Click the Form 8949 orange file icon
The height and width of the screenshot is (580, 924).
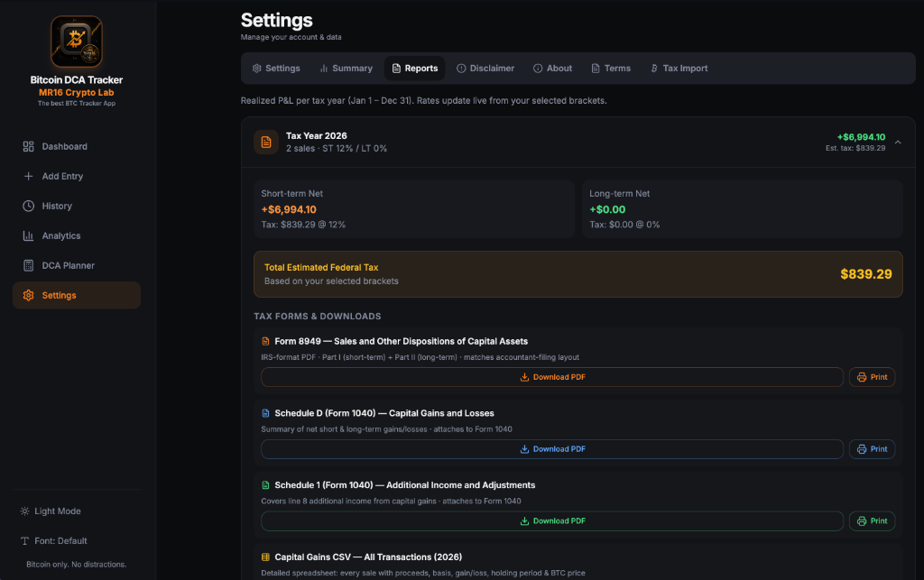[x=266, y=342]
